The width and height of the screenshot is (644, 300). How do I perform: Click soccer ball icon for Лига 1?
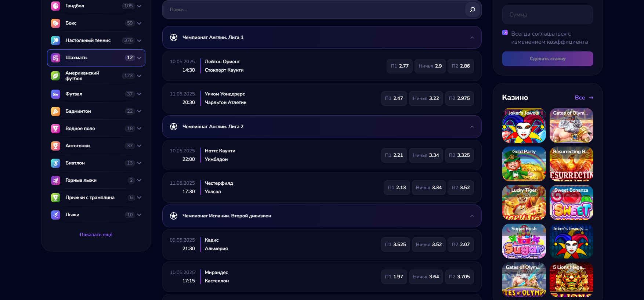(174, 37)
